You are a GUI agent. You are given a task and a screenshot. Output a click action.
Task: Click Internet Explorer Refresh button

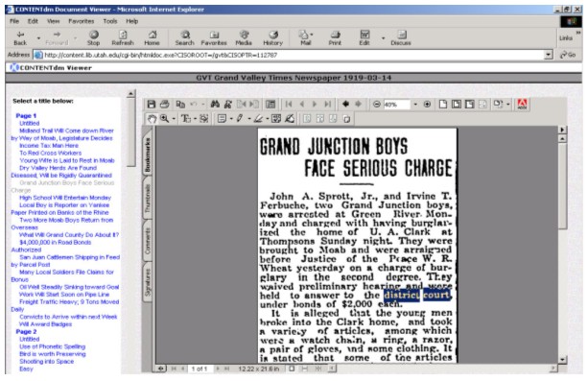pyautogui.click(x=123, y=38)
